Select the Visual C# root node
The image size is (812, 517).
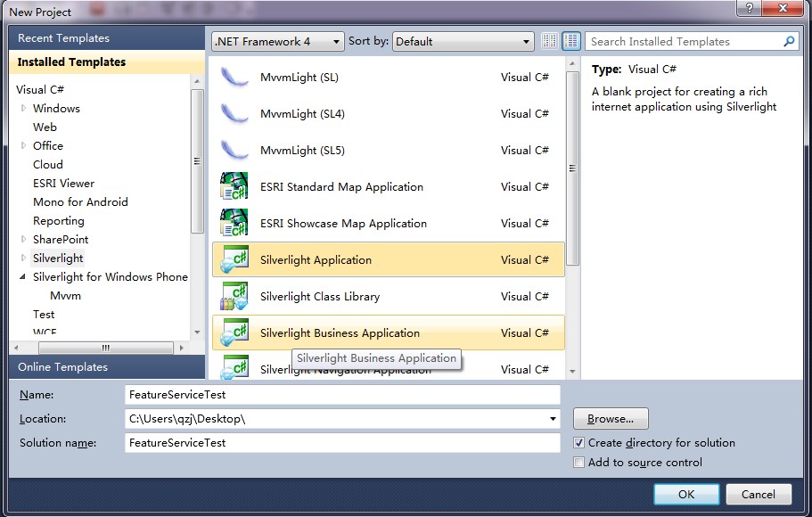tap(40, 89)
